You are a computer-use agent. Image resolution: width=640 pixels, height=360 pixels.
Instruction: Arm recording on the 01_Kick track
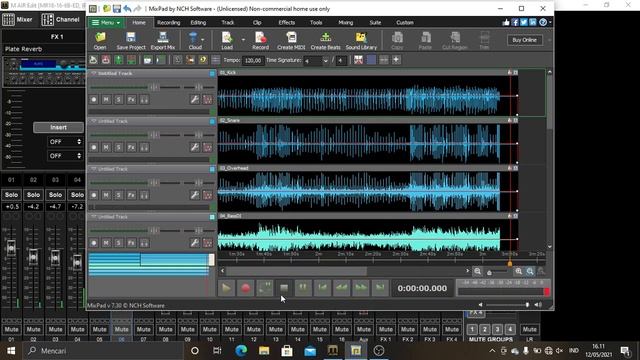coord(94,99)
